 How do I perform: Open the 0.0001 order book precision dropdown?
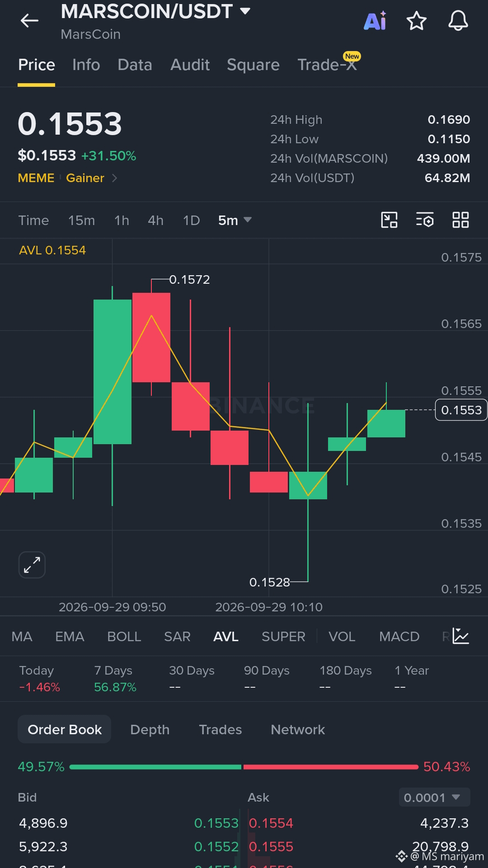[x=434, y=797]
